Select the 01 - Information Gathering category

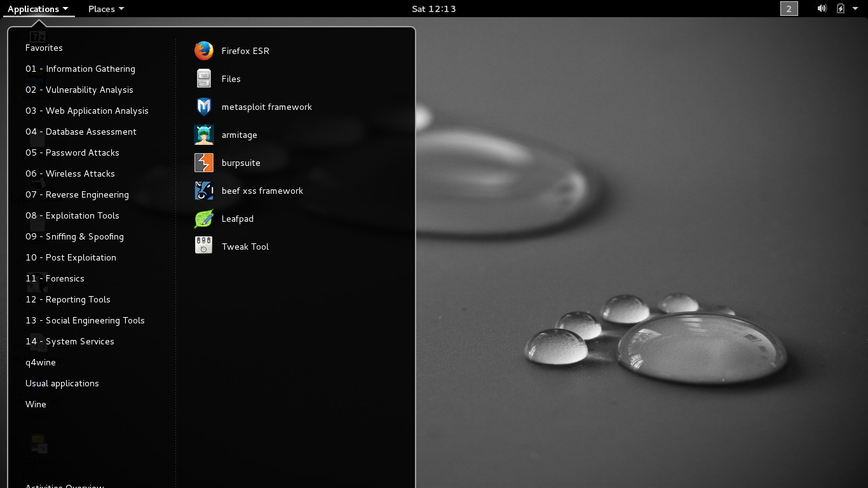click(x=80, y=69)
